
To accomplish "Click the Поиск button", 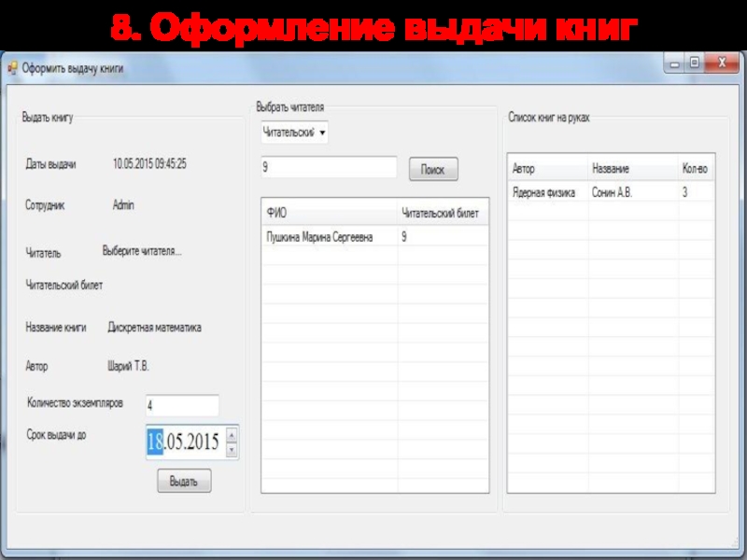I will (433, 169).
